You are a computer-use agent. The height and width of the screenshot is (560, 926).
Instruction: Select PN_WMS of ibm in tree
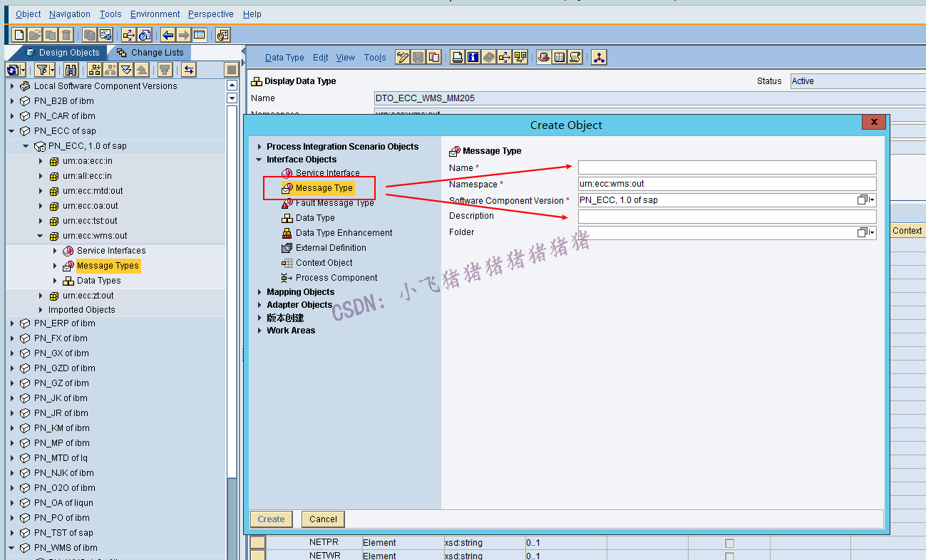[66, 548]
